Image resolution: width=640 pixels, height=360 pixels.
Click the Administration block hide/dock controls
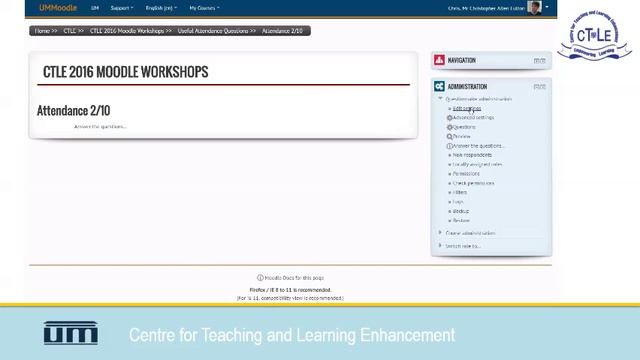click(540, 87)
